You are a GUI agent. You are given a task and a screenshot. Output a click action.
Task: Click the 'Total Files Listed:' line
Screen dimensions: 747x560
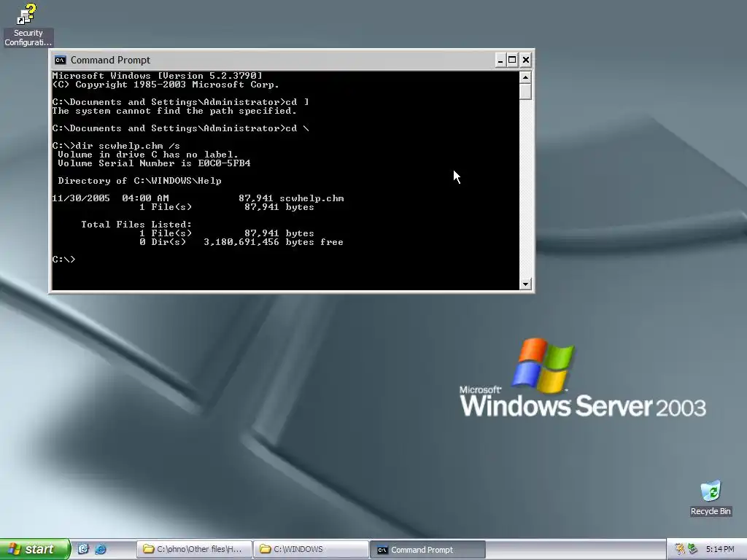tap(136, 225)
